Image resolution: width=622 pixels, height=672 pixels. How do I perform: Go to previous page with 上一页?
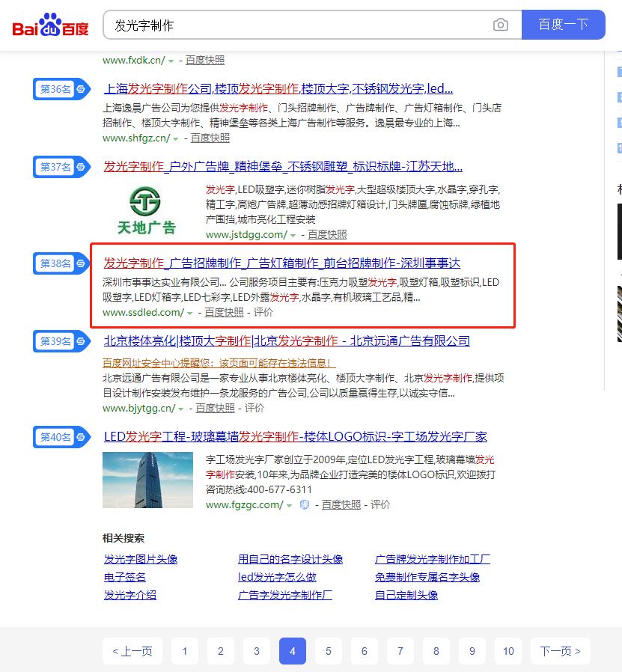coord(132,651)
